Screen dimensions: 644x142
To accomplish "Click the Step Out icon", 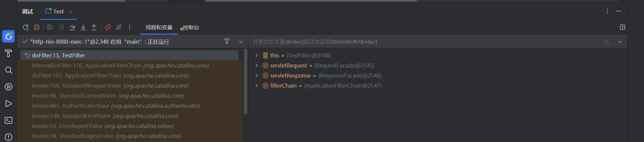I will click(94, 27).
